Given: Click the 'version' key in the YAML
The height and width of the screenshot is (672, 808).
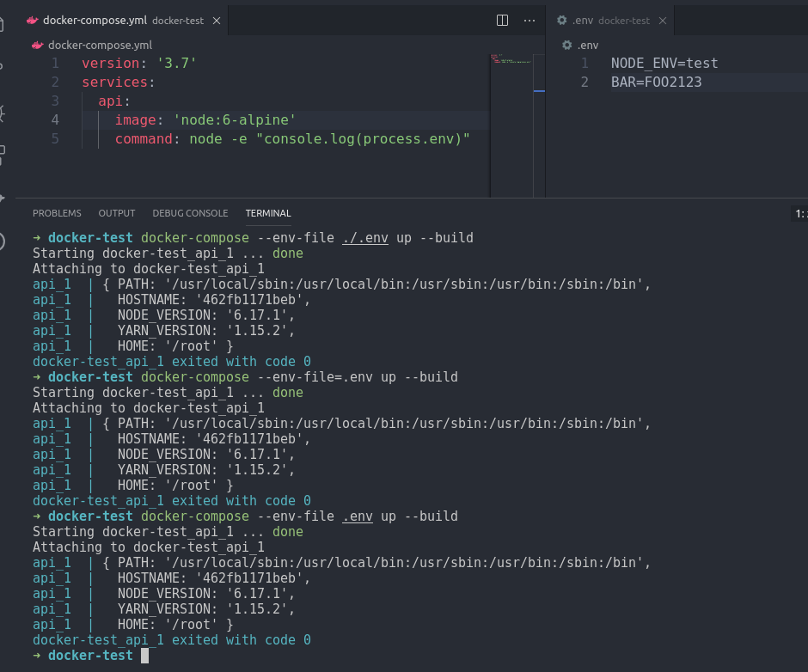Looking at the screenshot, I should tap(110, 64).
